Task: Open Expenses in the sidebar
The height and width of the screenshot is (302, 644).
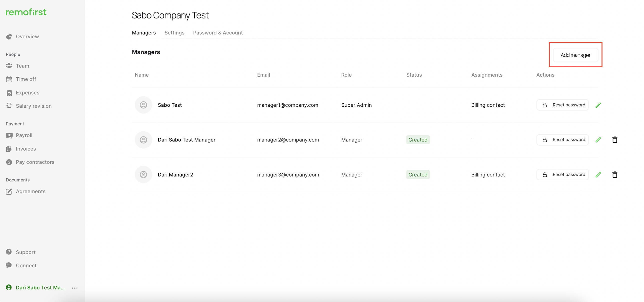Action: tap(27, 93)
